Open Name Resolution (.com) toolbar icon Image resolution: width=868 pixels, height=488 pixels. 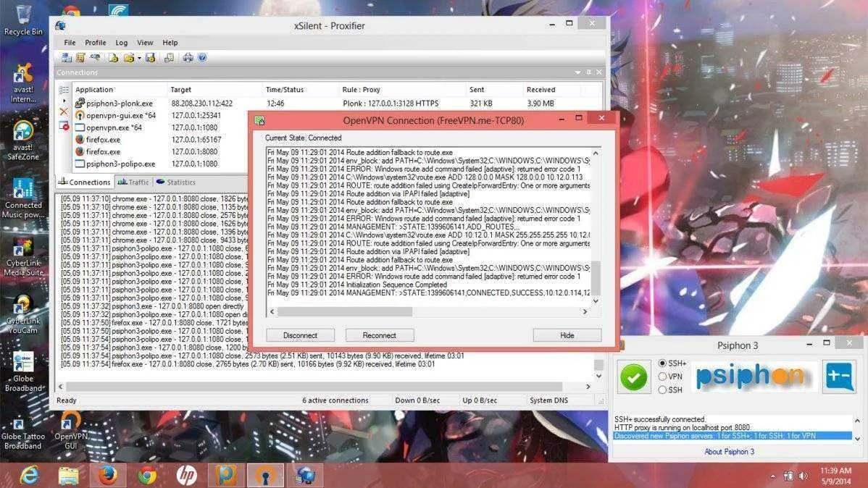coord(95,57)
